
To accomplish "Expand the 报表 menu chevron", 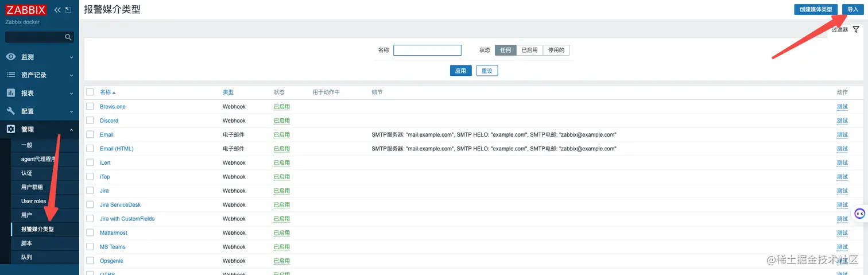I will 71,94.
